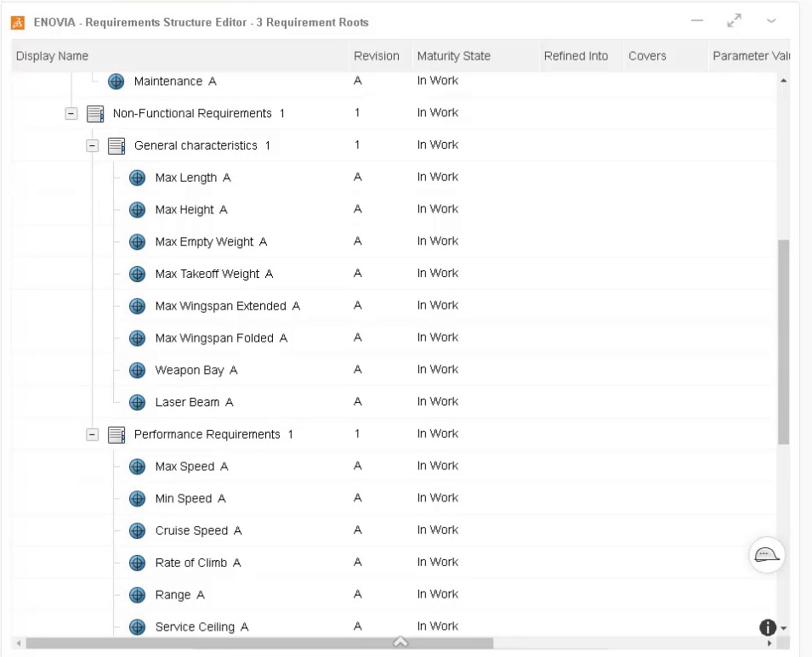Select the Laser Beam A row

click(x=394, y=402)
